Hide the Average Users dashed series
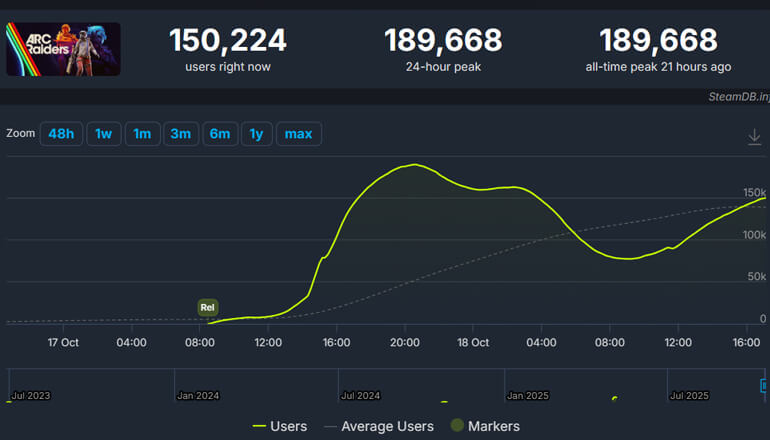This screenshot has height=440, width=770. pyautogui.click(x=377, y=426)
